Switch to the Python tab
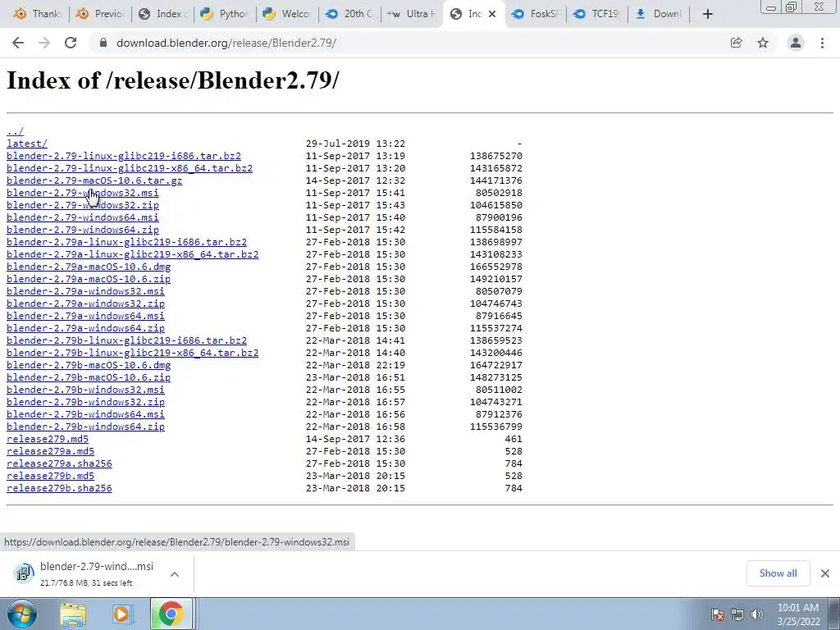Viewport: 840px width, 630px height. point(225,14)
